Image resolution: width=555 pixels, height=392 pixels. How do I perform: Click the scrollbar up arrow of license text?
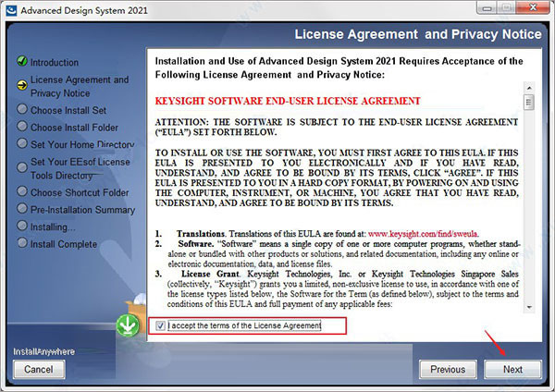click(x=529, y=88)
